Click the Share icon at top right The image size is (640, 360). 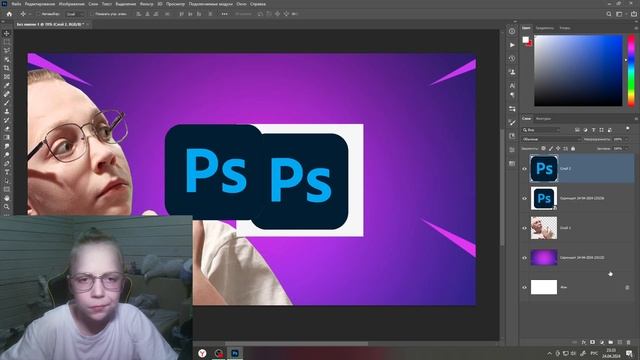(x=634, y=14)
